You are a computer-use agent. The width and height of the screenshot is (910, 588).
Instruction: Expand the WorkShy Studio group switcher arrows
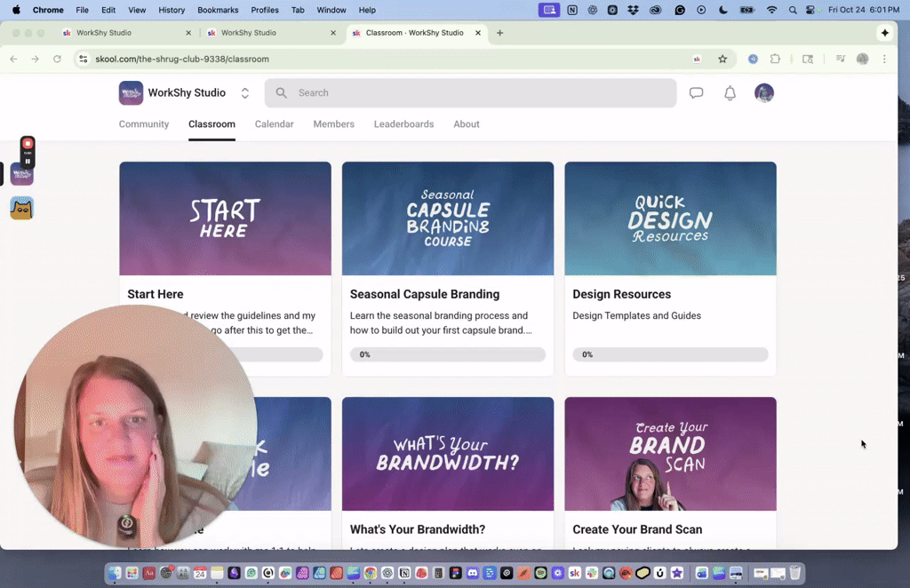click(x=245, y=92)
